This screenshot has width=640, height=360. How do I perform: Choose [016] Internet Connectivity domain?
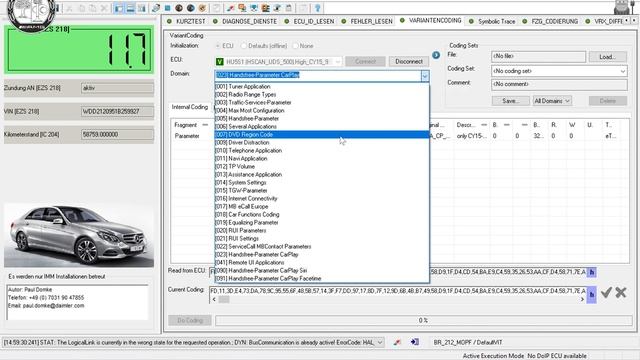322,198
